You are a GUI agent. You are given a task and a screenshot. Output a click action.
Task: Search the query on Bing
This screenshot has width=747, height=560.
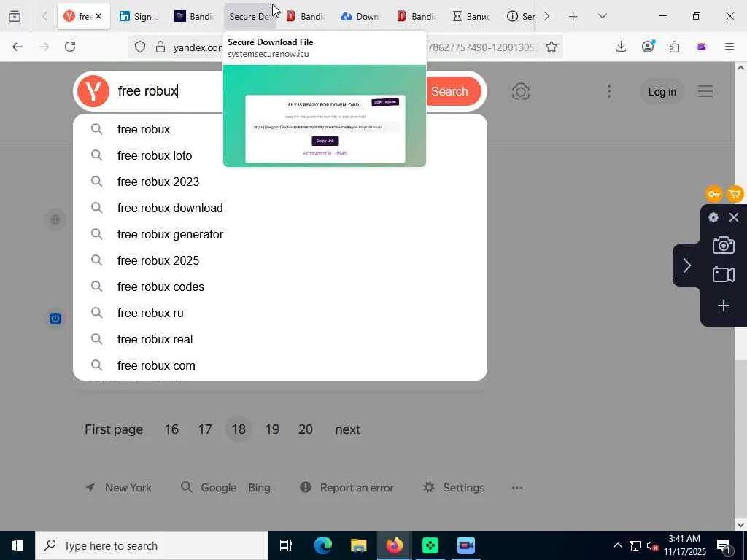pos(259,488)
